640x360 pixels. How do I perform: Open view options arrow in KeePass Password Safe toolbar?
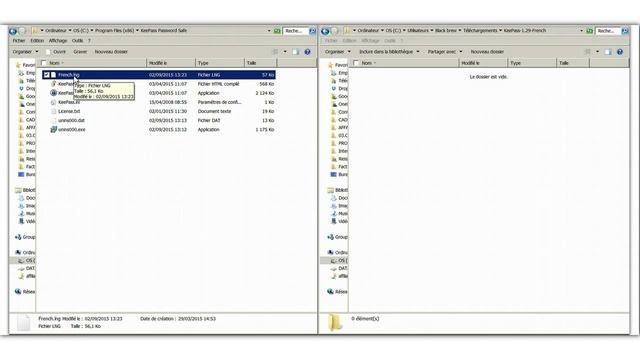285,52
